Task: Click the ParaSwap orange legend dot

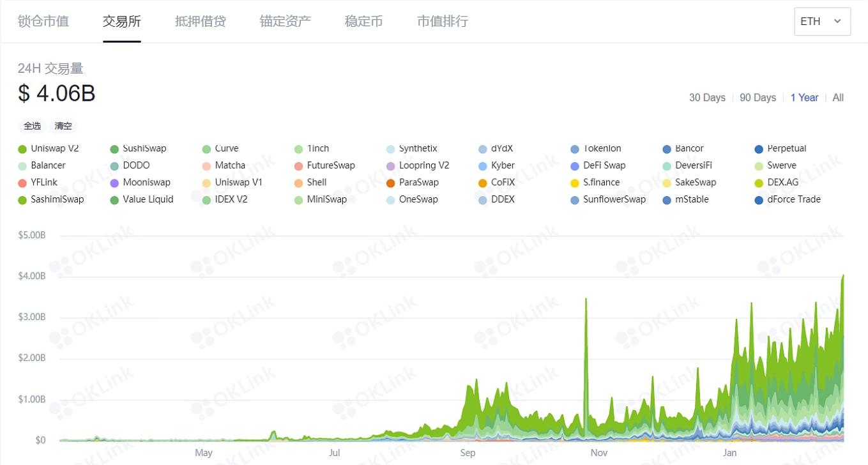Action: pyautogui.click(x=391, y=183)
